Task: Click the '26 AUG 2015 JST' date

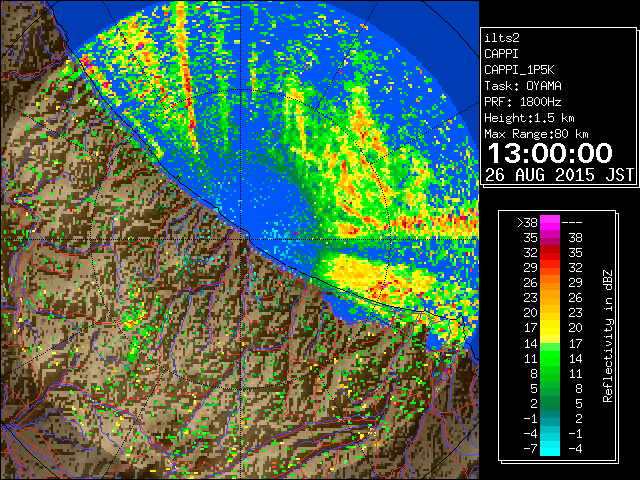Action: point(559,175)
